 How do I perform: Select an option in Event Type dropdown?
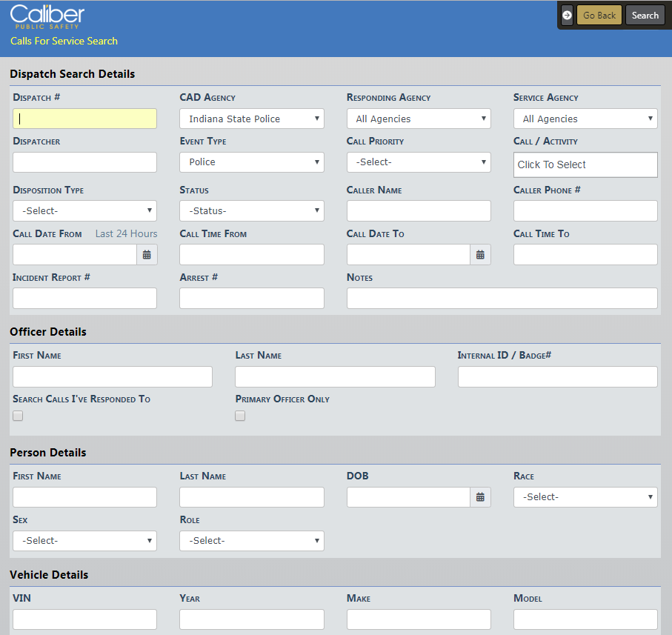[x=251, y=162]
